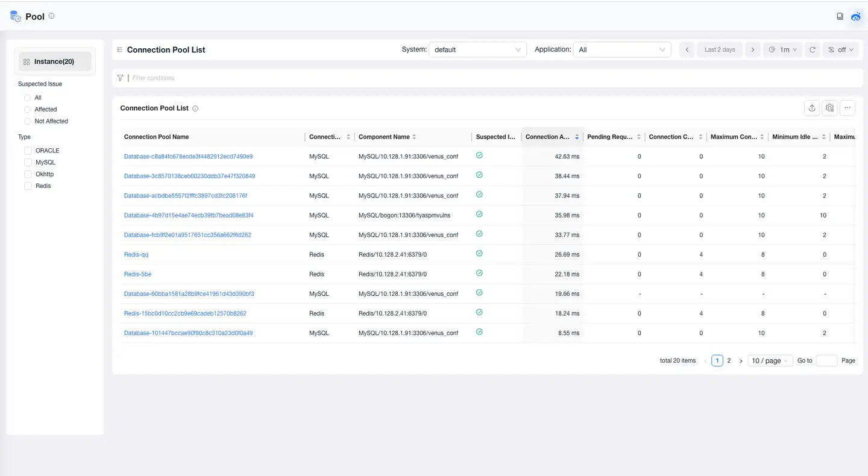The width and height of the screenshot is (868, 476).
Task: Select the Affected radio button
Action: [x=28, y=110]
